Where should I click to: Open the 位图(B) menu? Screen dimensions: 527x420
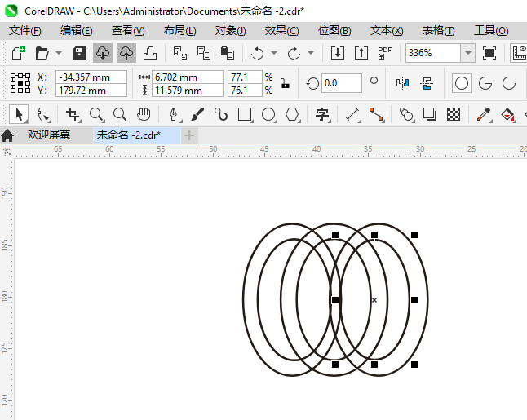click(334, 31)
